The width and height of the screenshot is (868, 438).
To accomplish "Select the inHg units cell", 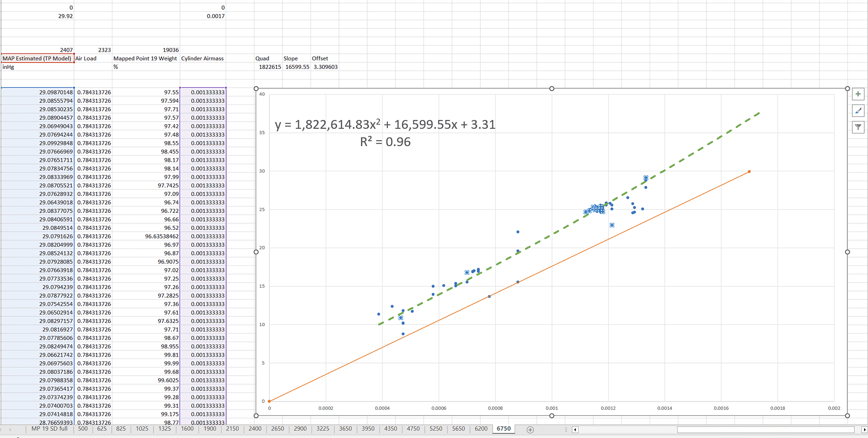I will [x=37, y=67].
